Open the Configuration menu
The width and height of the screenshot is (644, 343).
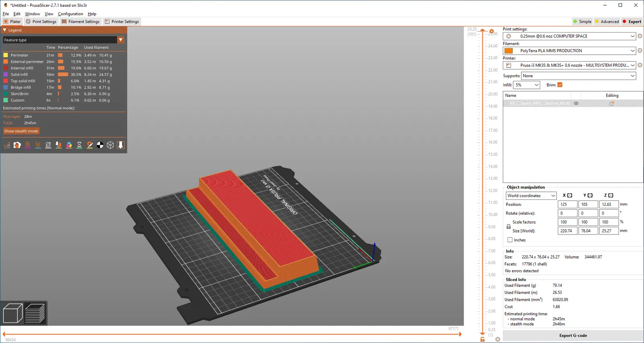point(70,14)
